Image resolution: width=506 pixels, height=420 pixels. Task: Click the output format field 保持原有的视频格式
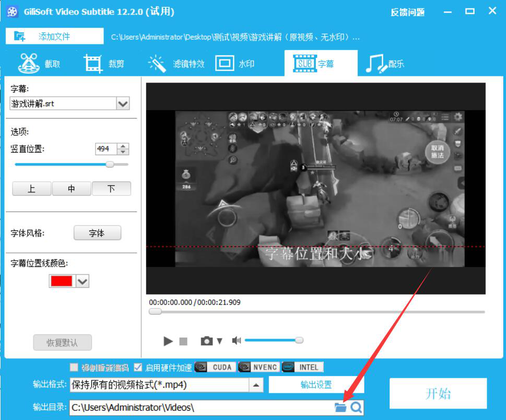159,385
